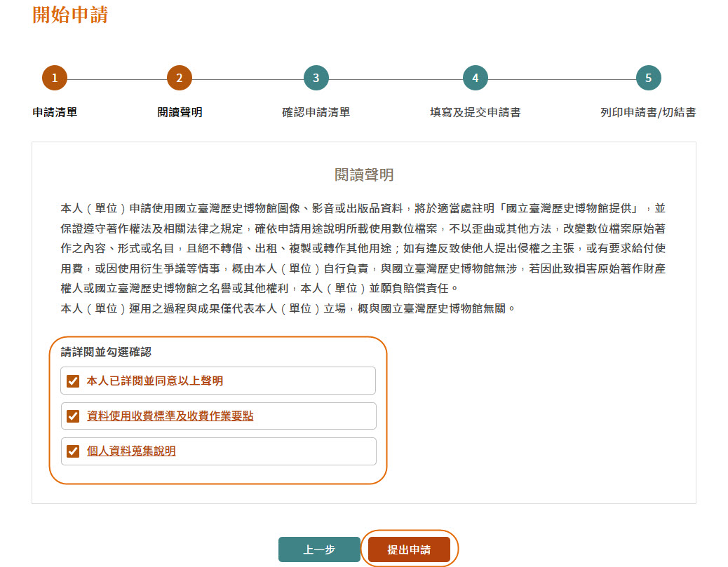
Task: Select the 確認申請清單 step label
Action: coord(316,112)
